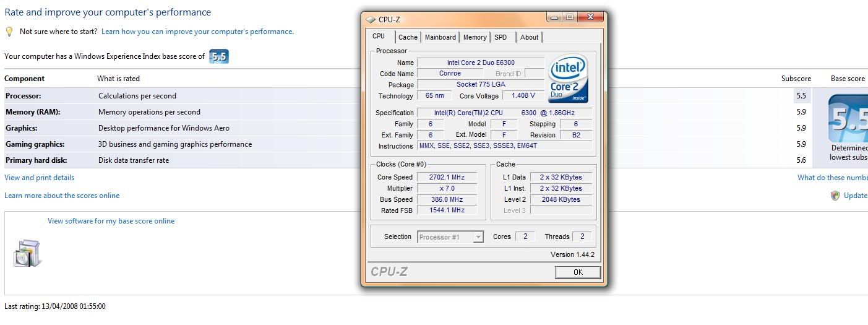Click the L1 Inst. cache value
Image resolution: width=868 pixels, height=325 pixels.
click(561, 188)
